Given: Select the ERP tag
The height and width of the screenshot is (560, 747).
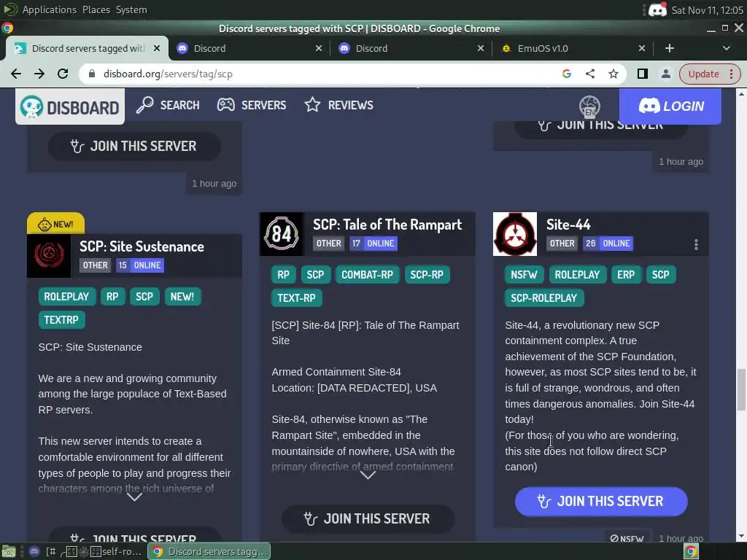Looking at the screenshot, I should 625,275.
